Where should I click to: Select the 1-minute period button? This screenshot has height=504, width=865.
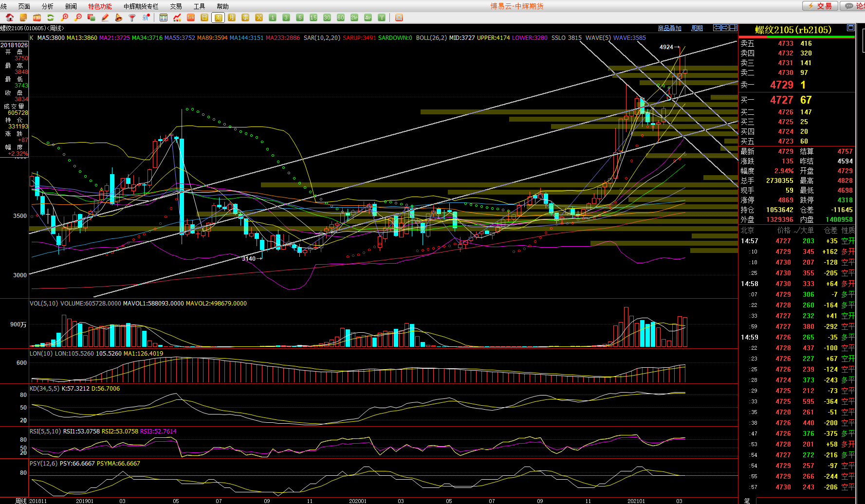coord(273,18)
